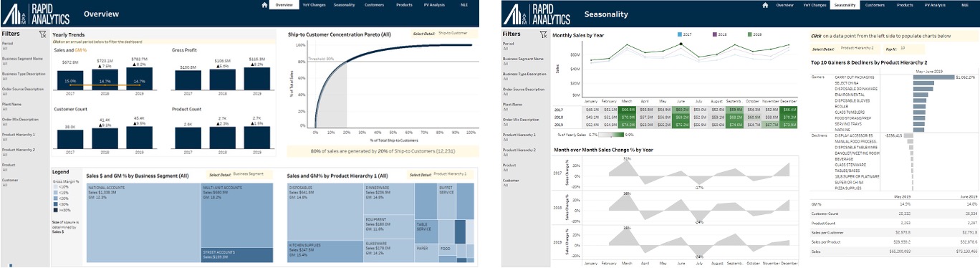Viewport: 980px width, 268px height.
Task: Open the Product Hierarchy 2 select detail dropdown
Action: 857,49
